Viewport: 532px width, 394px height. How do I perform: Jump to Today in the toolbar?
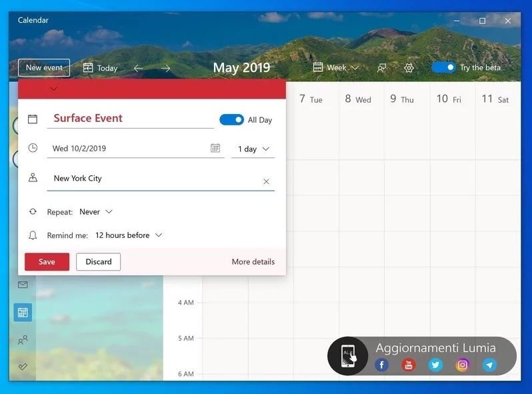click(100, 68)
